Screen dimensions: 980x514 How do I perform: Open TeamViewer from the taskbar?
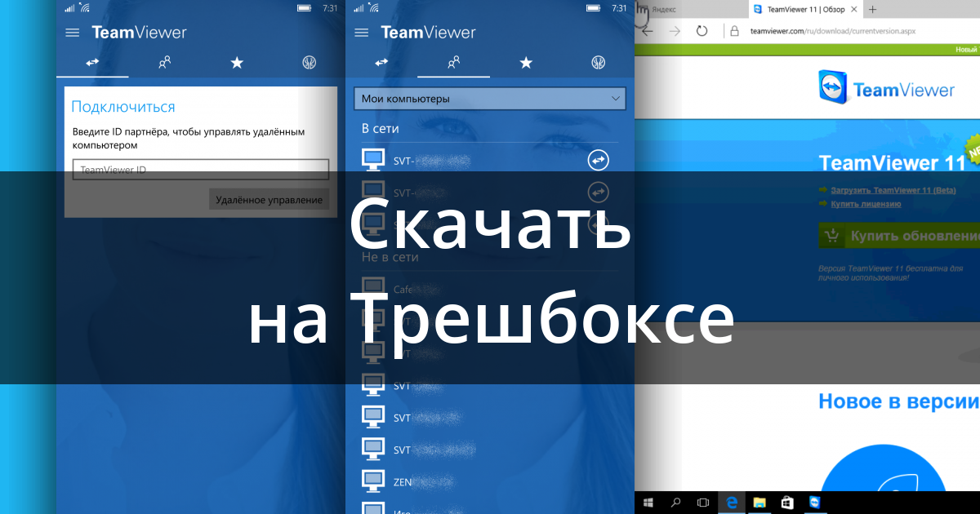814,503
